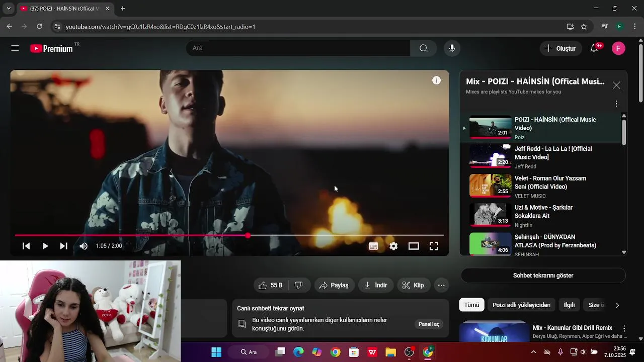The width and height of the screenshot is (644, 362).
Task: Click the video progress bar scrubber
Action: [248, 235]
